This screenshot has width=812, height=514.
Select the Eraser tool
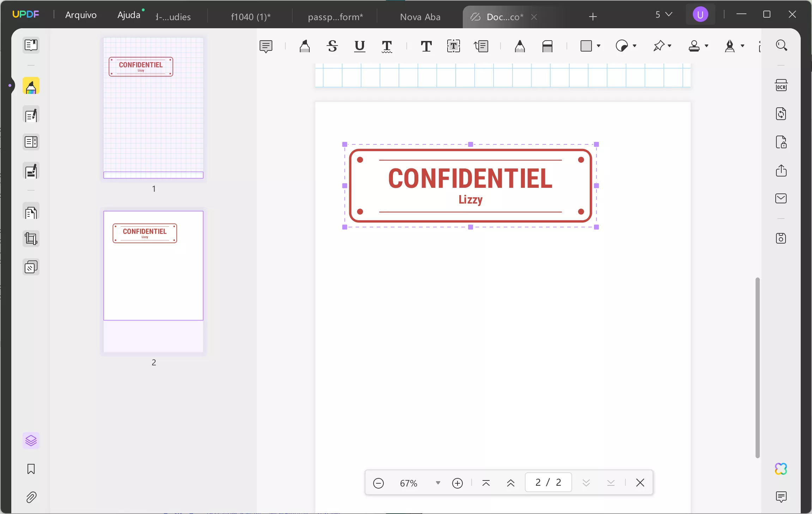point(547,46)
